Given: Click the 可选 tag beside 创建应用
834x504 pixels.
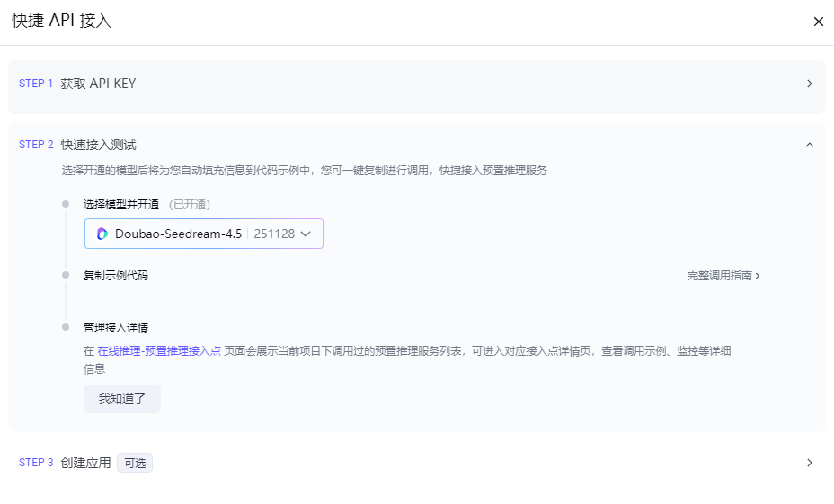Looking at the screenshot, I should tap(135, 464).
